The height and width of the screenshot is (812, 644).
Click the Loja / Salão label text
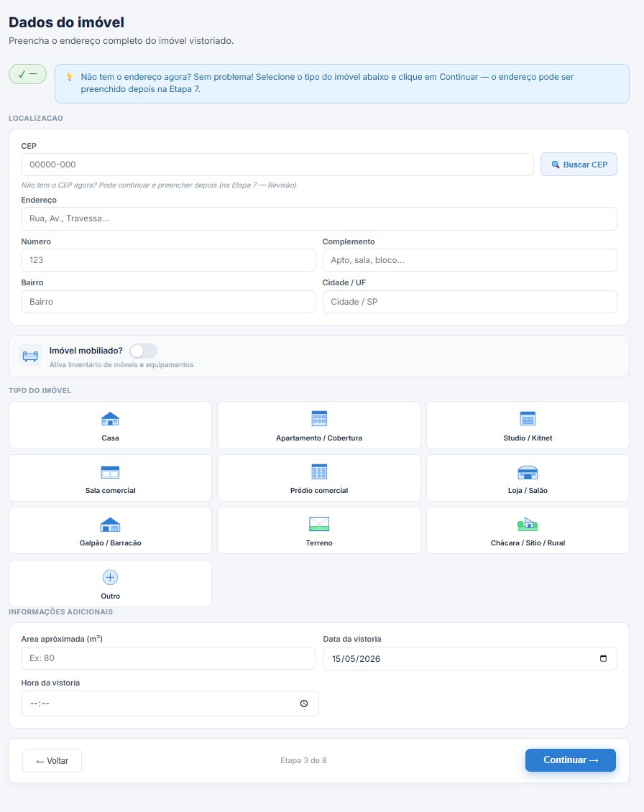point(528,490)
